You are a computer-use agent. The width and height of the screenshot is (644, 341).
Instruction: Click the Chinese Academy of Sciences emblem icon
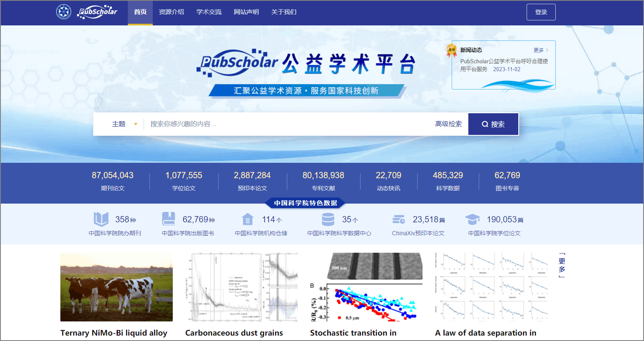(x=64, y=12)
